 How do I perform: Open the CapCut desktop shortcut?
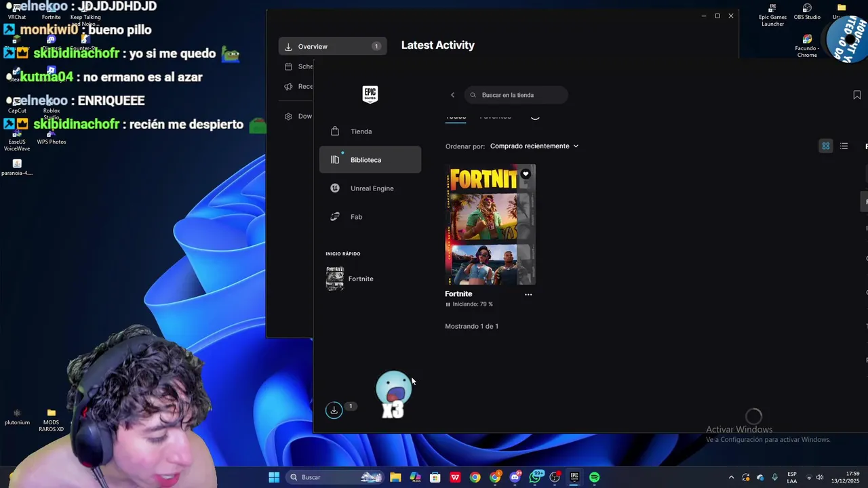coord(17,106)
